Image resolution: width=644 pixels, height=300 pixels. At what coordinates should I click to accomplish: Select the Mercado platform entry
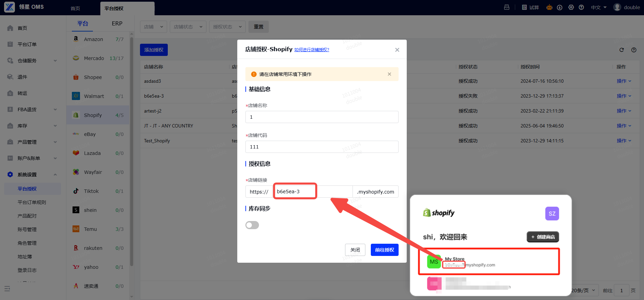pyautogui.click(x=98, y=58)
